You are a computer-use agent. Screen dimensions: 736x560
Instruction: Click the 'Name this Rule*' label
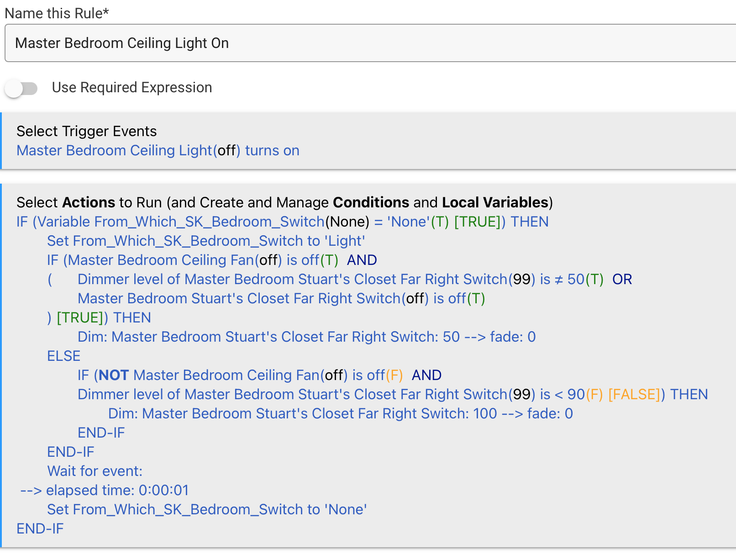click(x=57, y=13)
